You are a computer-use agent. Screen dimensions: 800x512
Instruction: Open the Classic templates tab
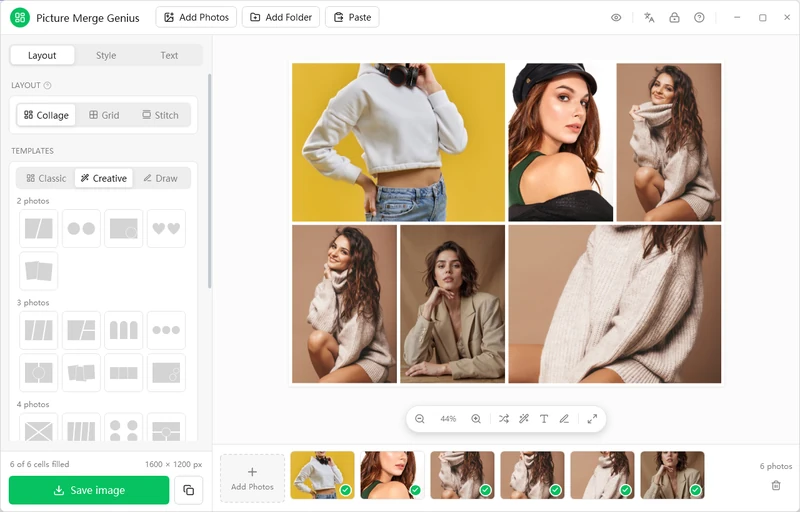[46, 178]
